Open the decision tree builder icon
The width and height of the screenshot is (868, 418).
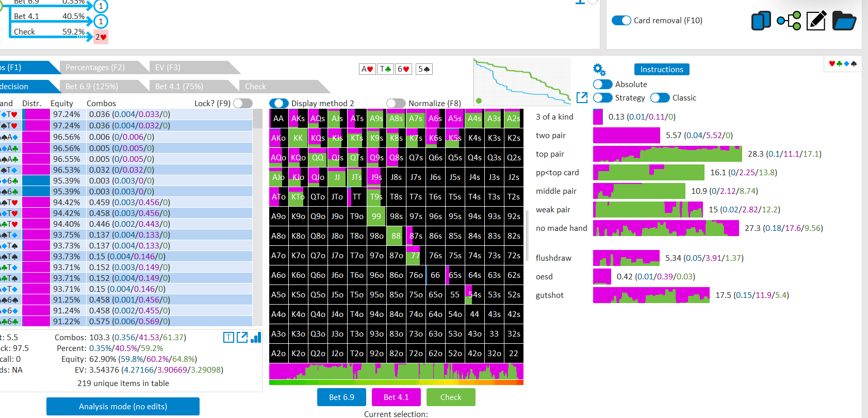coord(789,21)
